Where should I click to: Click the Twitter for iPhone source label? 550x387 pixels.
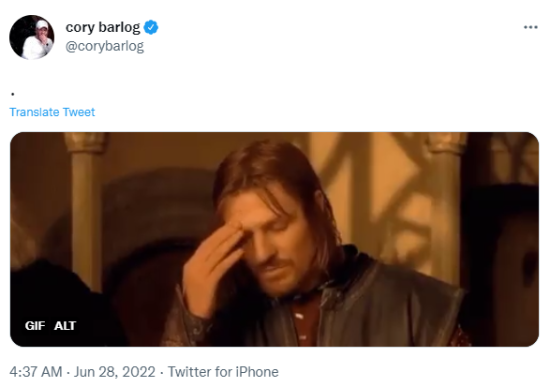[x=223, y=372]
